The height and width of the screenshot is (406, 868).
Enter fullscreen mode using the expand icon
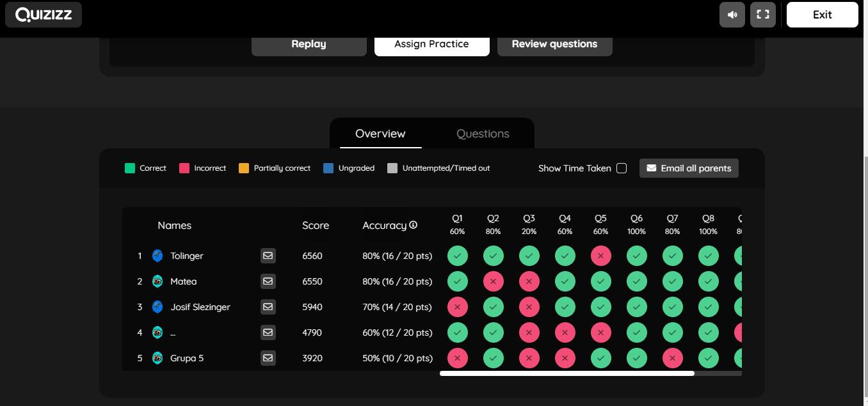pyautogui.click(x=762, y=15)
